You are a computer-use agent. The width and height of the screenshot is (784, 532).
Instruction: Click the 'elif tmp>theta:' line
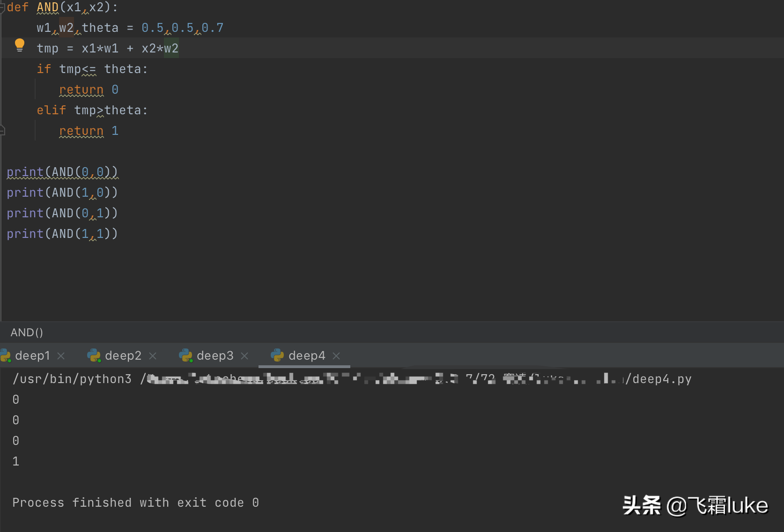pyautogui.click(x=92, y=111)
